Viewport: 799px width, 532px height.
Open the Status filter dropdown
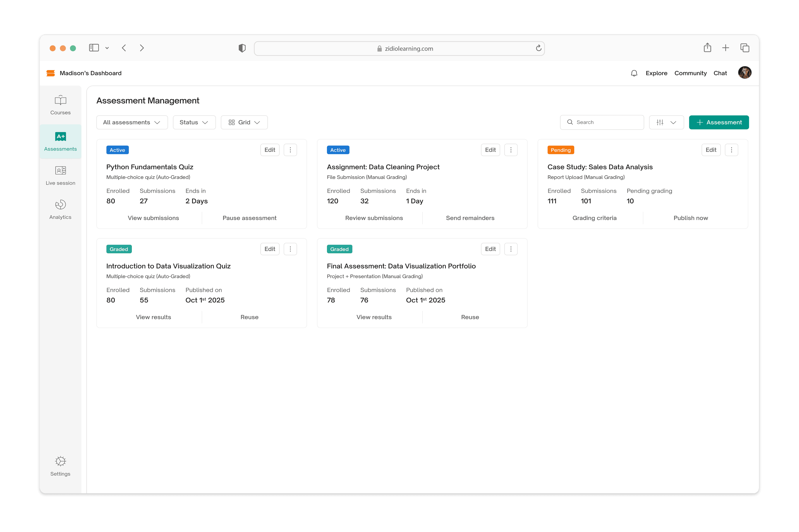point(194,123)
